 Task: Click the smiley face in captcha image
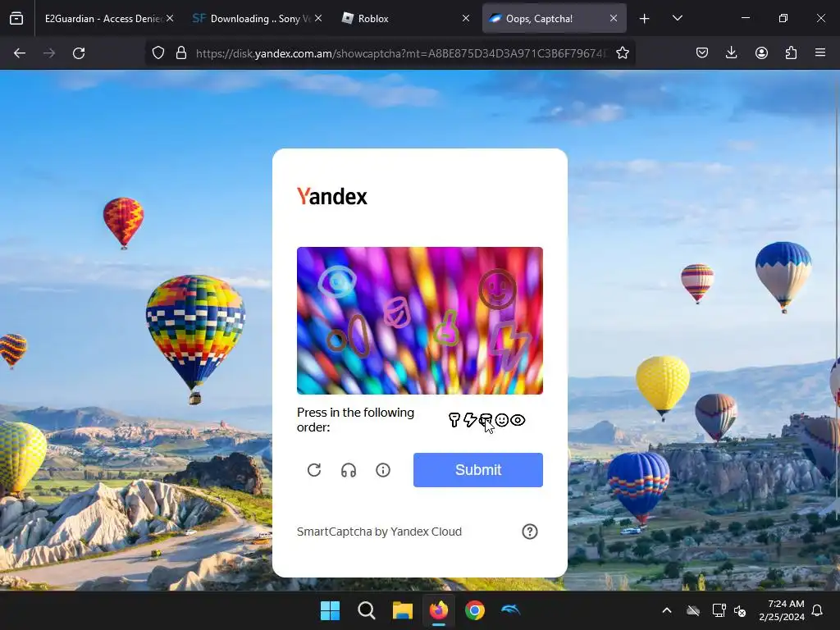(x=498, y=290)
